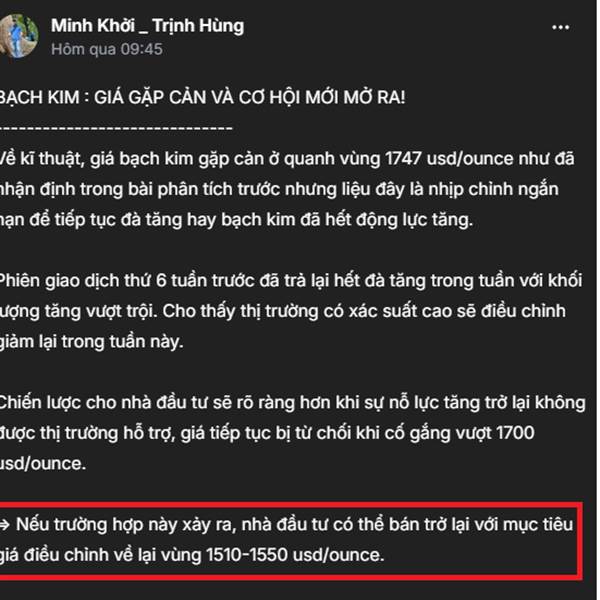
Task: Click the arrow symbol starting highlighted paragraph
Action: [x=5, y=525]
